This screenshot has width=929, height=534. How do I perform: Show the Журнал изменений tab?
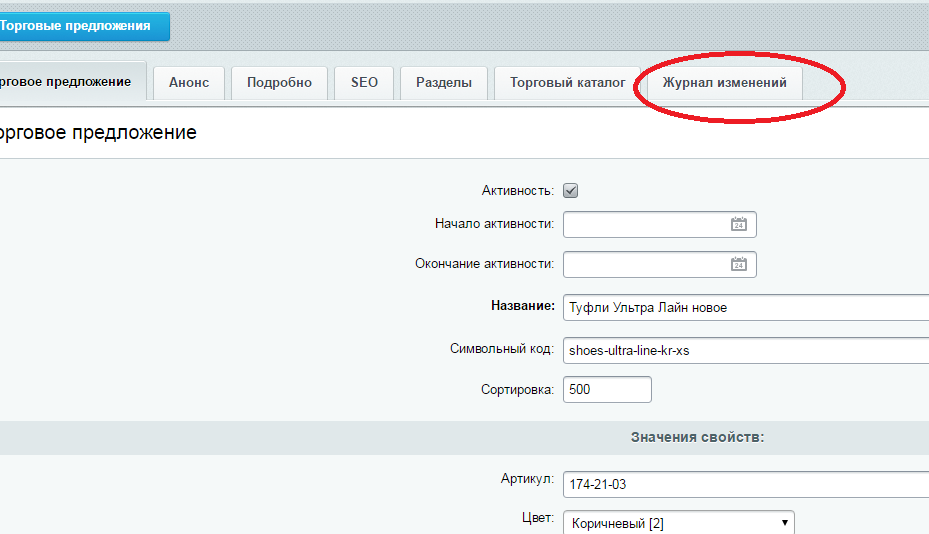[724, 83]
